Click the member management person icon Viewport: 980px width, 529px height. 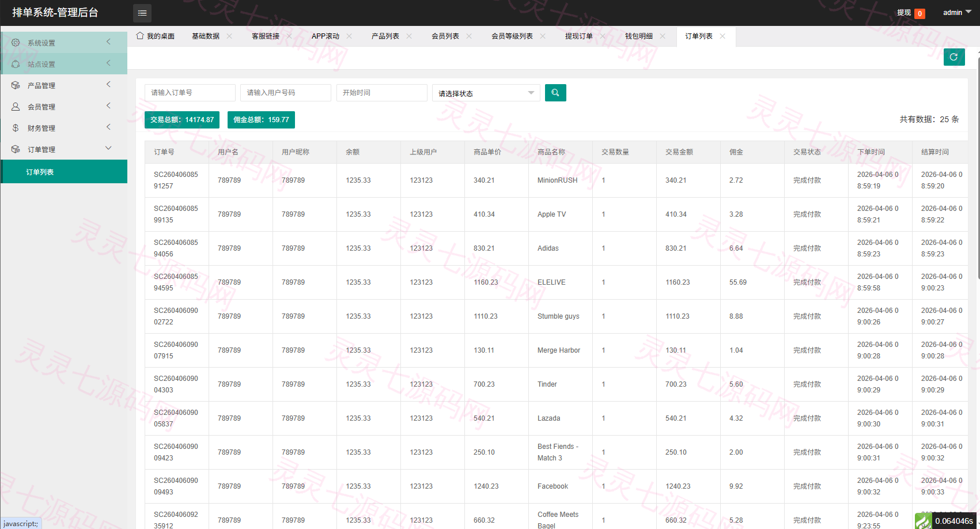[x=16, y=107]
